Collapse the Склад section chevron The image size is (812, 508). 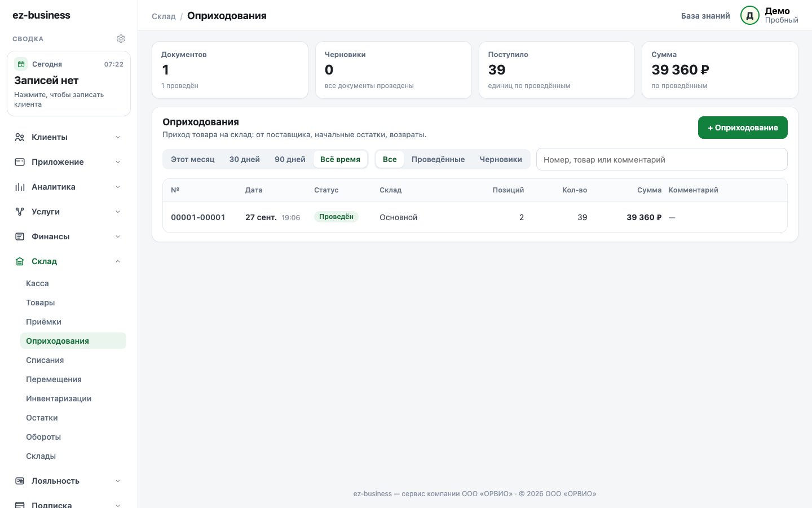point(118,261)
